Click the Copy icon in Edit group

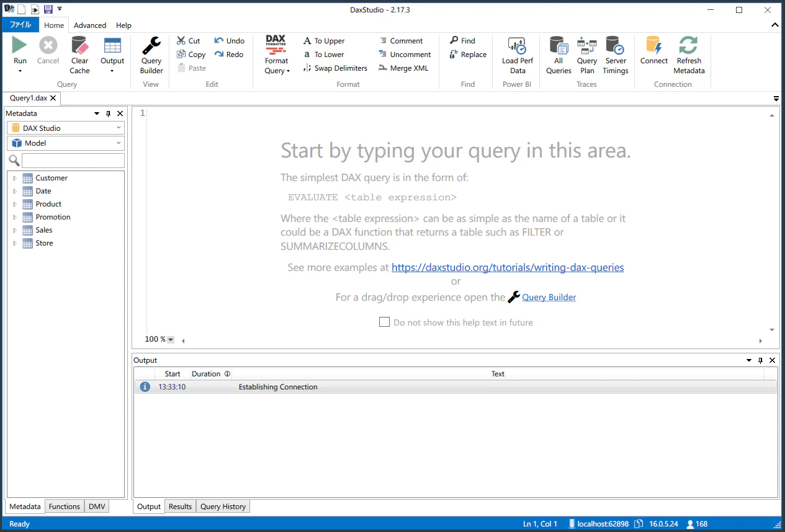[x=181, y=55]
